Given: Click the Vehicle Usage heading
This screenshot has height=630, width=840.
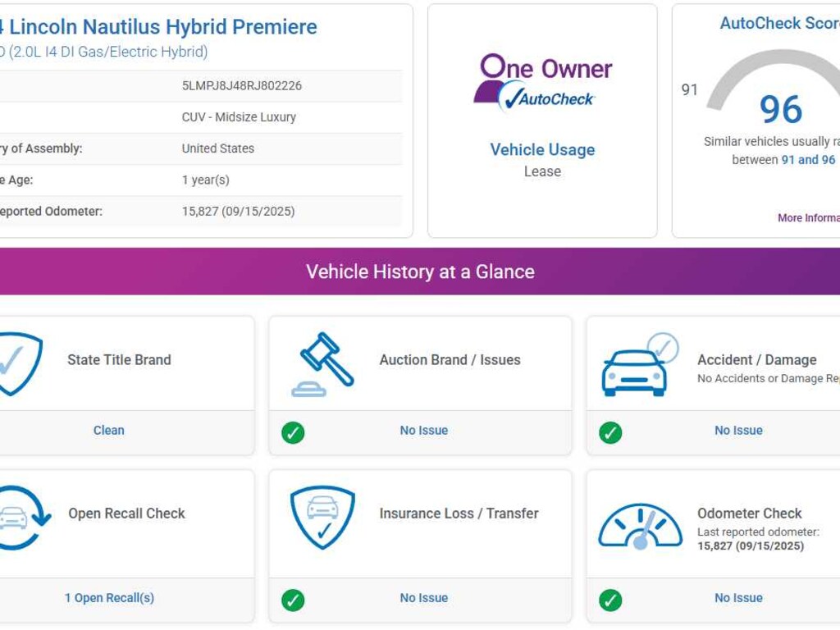Looking at the screenshot, I should [542, 149].
